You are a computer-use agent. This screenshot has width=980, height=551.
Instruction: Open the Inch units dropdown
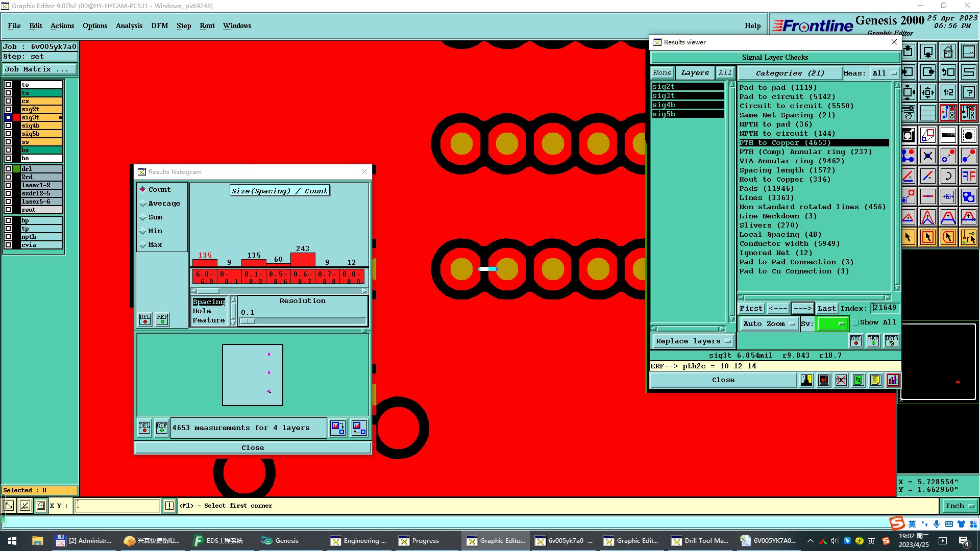click(x=960, y=506)
